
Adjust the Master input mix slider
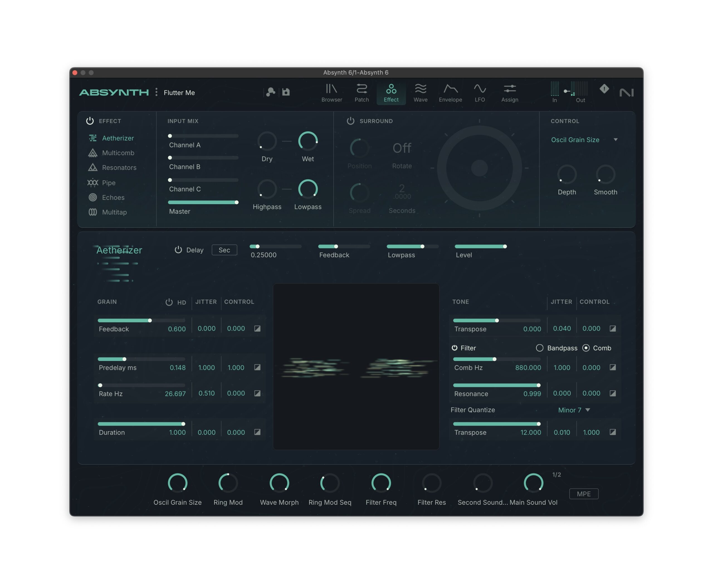[236, 202]
